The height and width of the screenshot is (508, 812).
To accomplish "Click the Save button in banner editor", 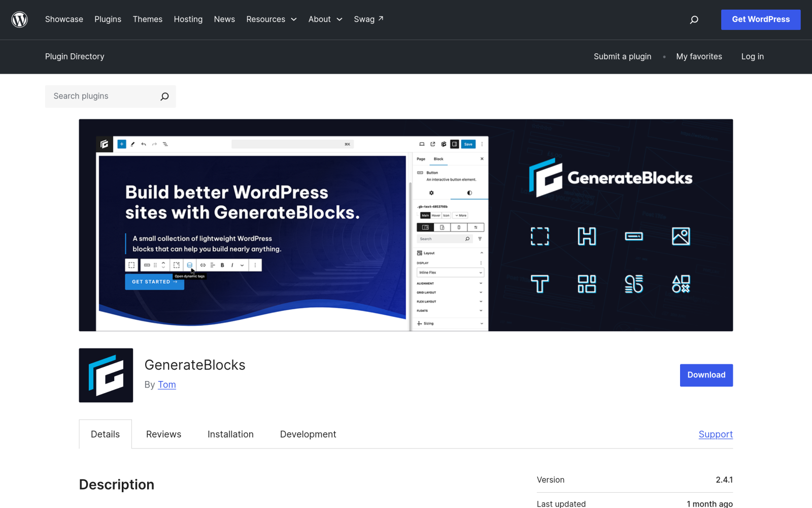I will (468, 144).
